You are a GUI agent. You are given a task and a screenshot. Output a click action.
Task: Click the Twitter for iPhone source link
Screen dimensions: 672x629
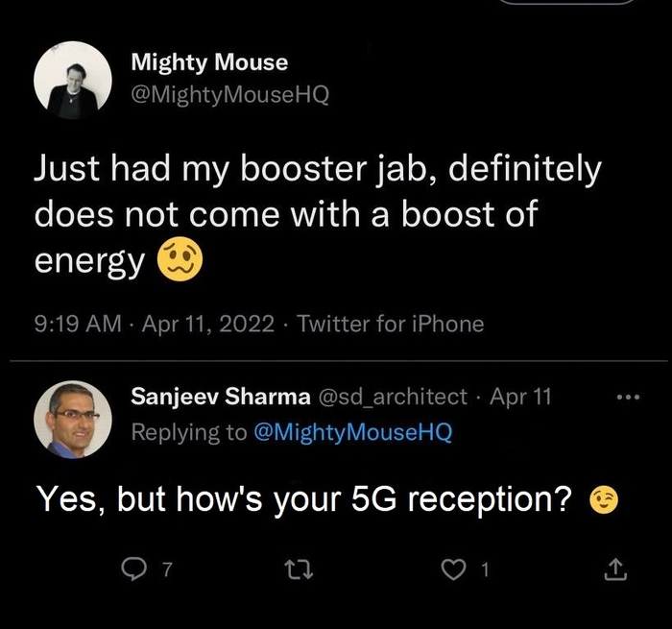pos(391,325)
